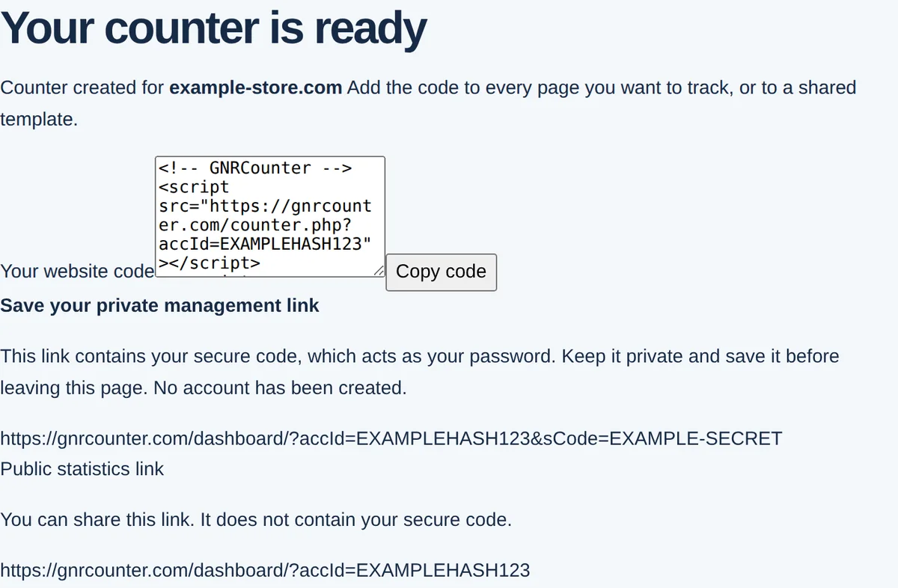
Task: Place cursor on the '<script' code line
Action: click(x=195, y=187)
